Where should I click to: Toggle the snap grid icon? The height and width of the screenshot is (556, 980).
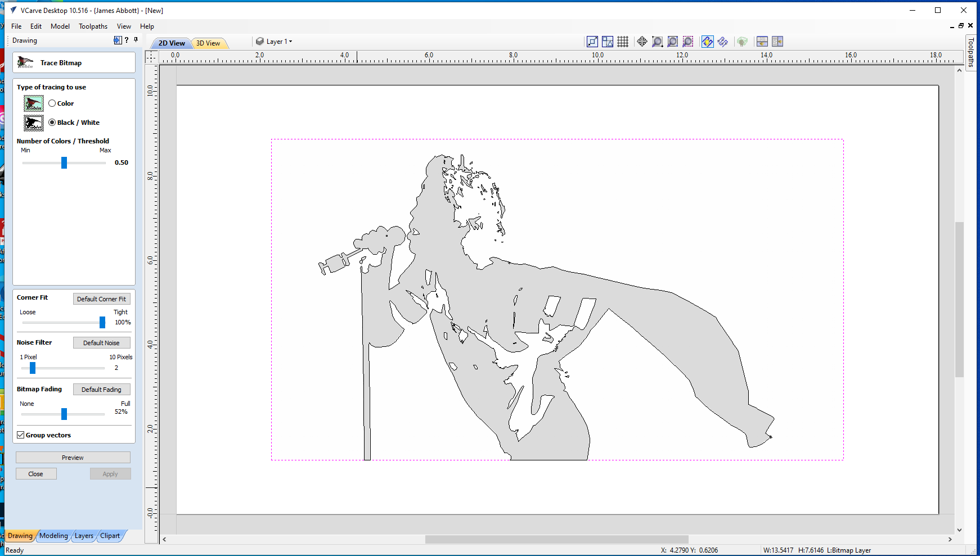coord(623,42)
